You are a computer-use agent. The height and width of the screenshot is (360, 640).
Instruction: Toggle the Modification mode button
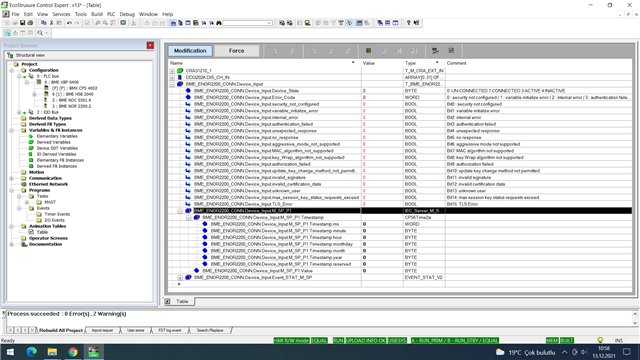tap(190, 51)
